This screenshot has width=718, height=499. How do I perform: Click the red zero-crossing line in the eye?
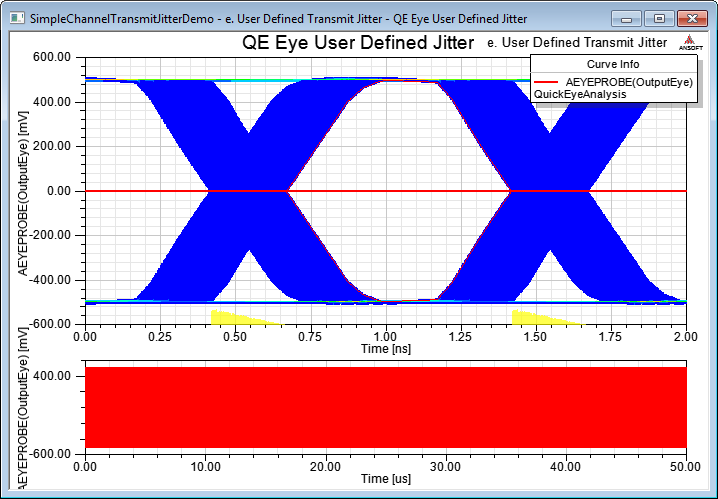click(386, 191)
